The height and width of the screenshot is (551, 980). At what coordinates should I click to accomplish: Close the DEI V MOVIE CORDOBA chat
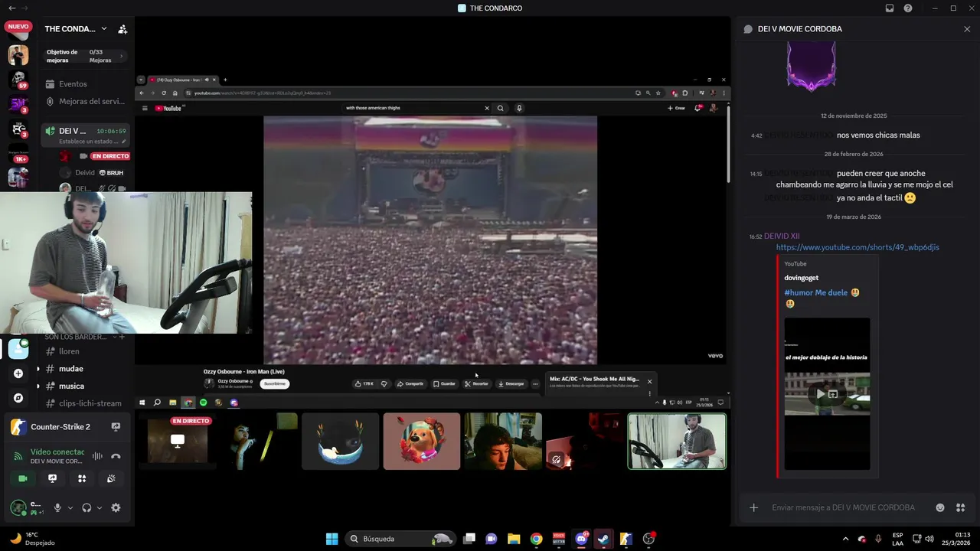[967, 29]
